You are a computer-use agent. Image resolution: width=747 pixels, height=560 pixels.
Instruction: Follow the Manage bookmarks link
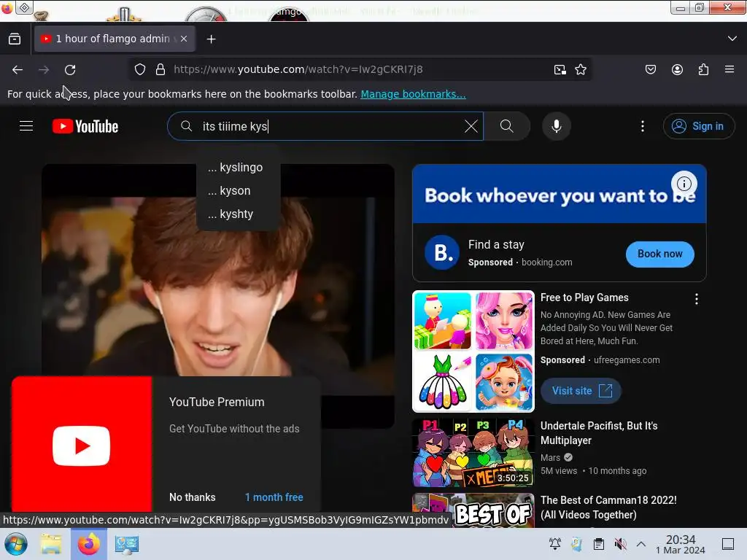413,94
